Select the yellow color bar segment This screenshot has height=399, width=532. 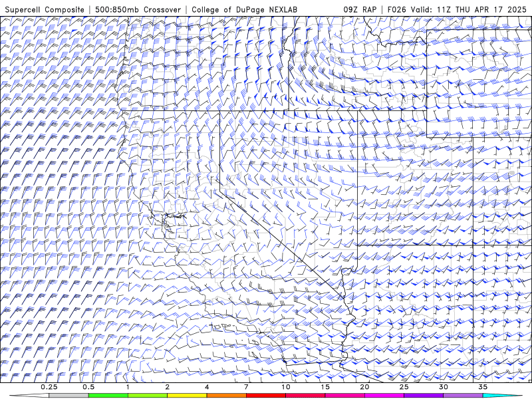point(187,396)
